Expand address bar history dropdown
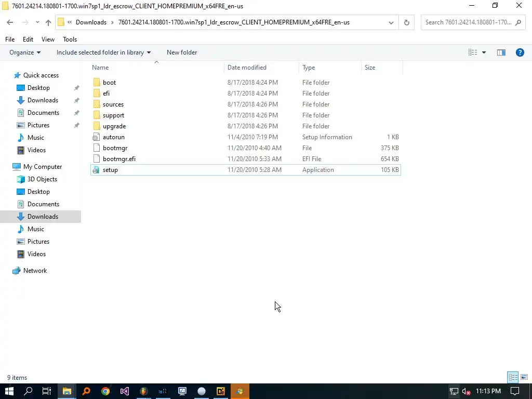532x399 pixels. [x=391, y=23]
